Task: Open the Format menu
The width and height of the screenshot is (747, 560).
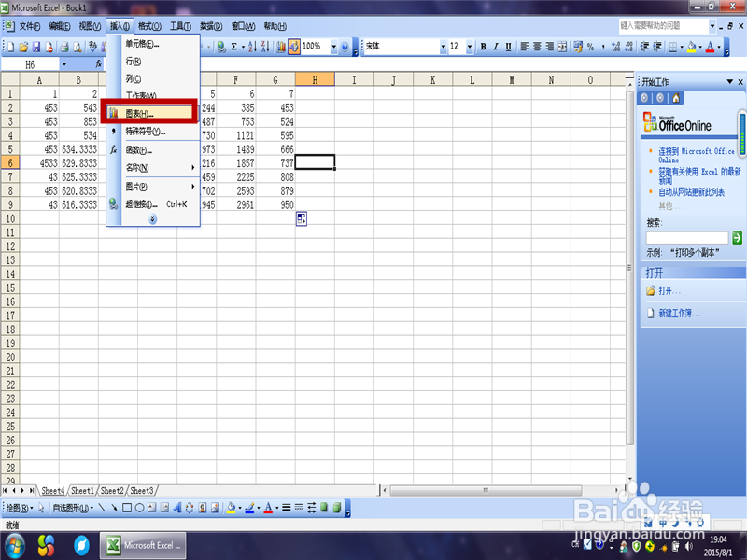Action: point(149,26)
